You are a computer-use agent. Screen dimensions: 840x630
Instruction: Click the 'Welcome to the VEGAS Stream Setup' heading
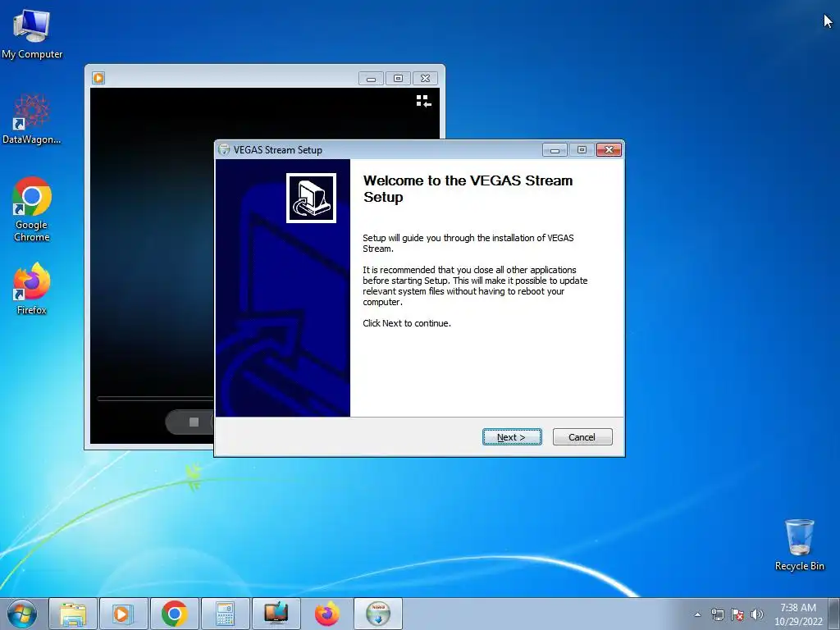click(468, 189)
